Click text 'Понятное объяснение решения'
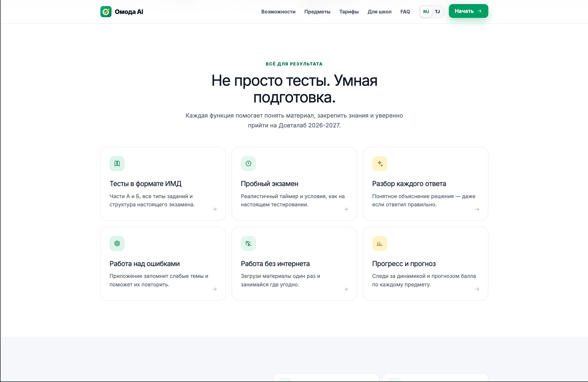Viewport: 588px width, 382px height. pos(413,196)
